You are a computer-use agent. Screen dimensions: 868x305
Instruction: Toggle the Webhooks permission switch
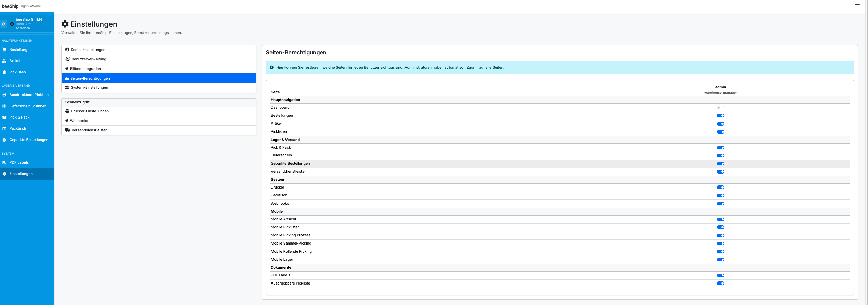pos(720,204)
